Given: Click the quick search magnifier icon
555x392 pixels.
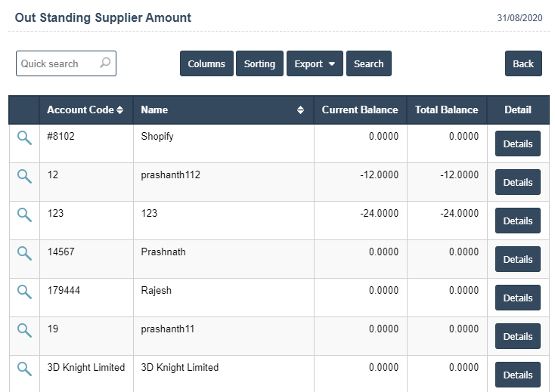Looking at the screenshot, I should tap(105, 63).
